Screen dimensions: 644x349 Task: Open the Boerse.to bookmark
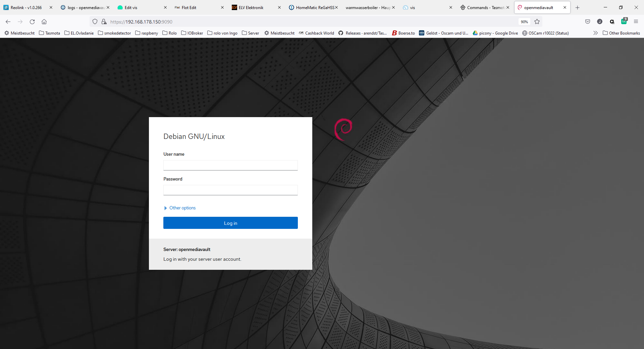[404, 33]
